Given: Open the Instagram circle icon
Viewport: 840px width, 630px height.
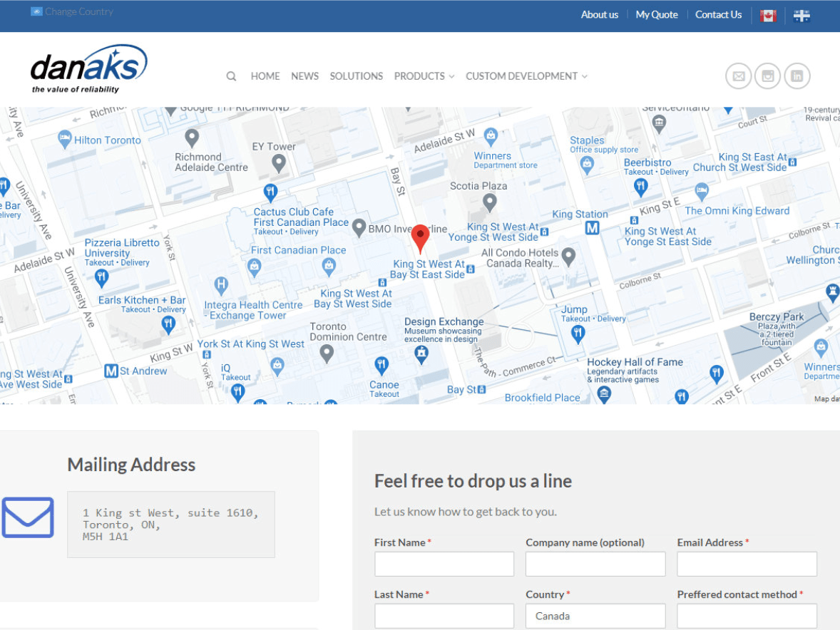Looking at the screenshot, I should [x=768, y=76].
